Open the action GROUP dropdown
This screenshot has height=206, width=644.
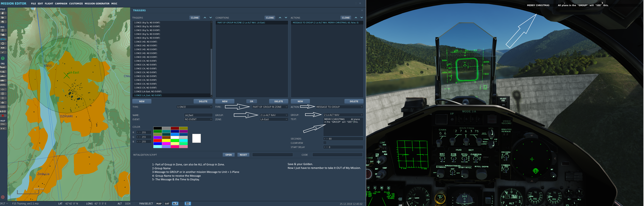tap(343, 115)
